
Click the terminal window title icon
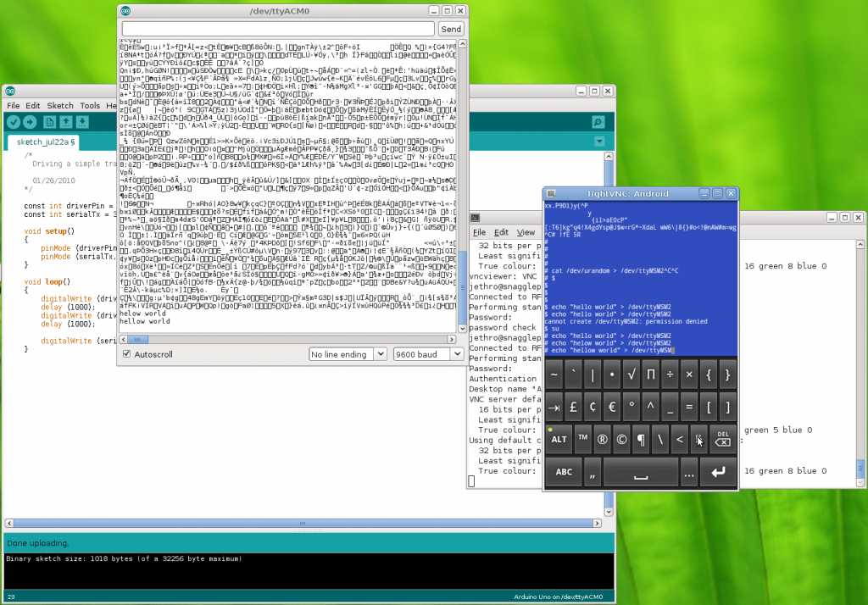[475, 218]
